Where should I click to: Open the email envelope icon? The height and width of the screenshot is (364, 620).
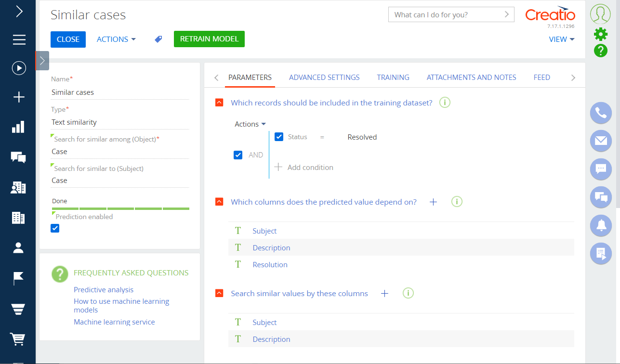pyautogui.click(x=601, y=141)
